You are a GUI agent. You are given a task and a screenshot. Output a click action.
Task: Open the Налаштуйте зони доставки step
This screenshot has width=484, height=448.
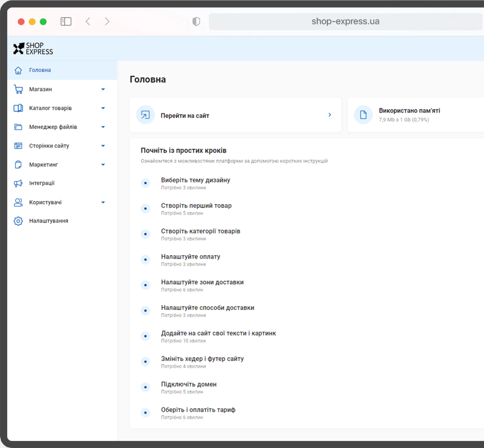click(x=202, y=282)
